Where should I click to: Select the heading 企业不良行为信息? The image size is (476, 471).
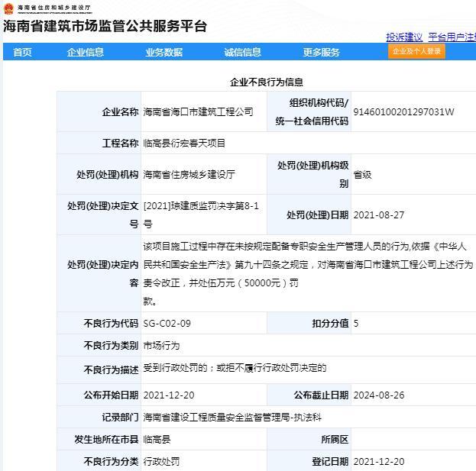tap(267, 82)
